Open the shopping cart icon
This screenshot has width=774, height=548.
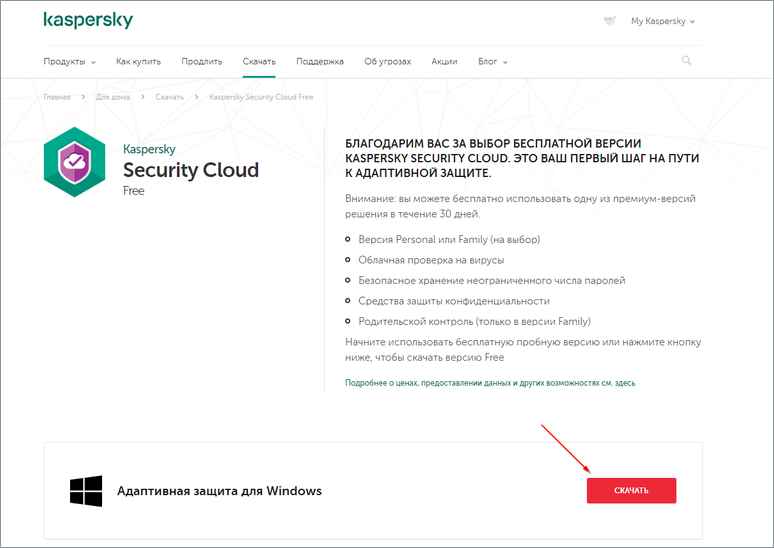coord(610,21)
